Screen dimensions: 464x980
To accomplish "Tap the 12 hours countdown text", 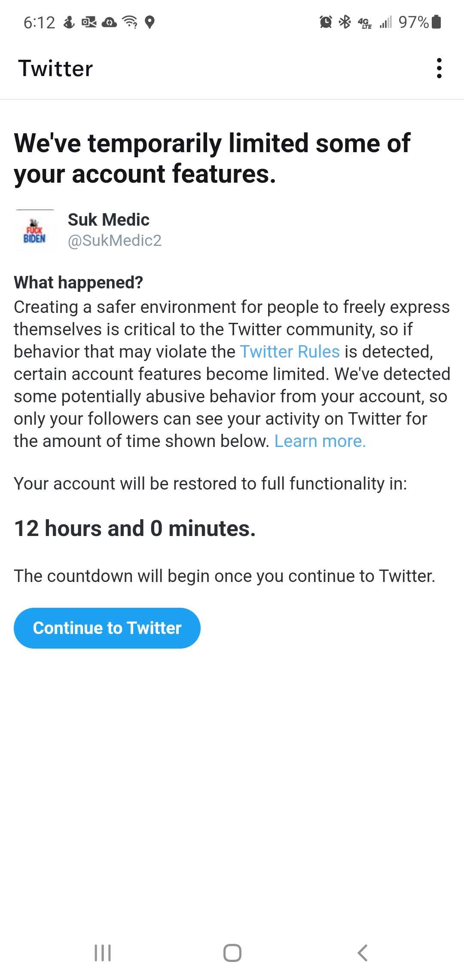I will (135, 528).
